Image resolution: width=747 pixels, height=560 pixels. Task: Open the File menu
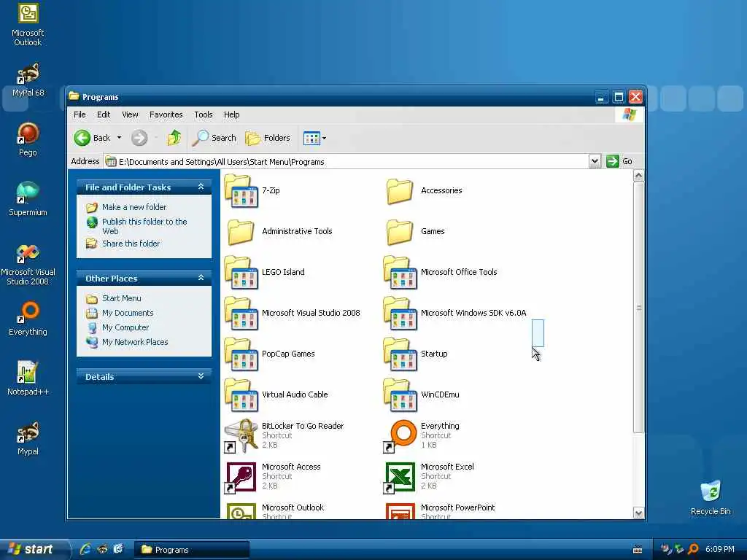[x=80, y=114]
